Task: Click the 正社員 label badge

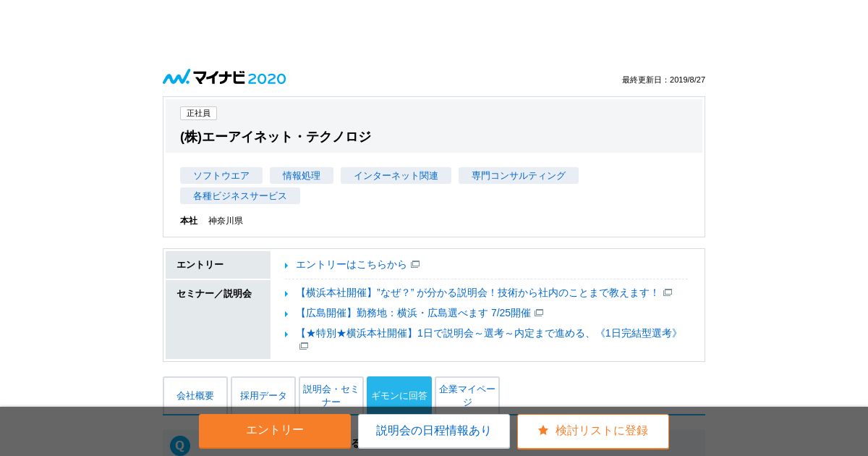Action: [x=198, y=113]
